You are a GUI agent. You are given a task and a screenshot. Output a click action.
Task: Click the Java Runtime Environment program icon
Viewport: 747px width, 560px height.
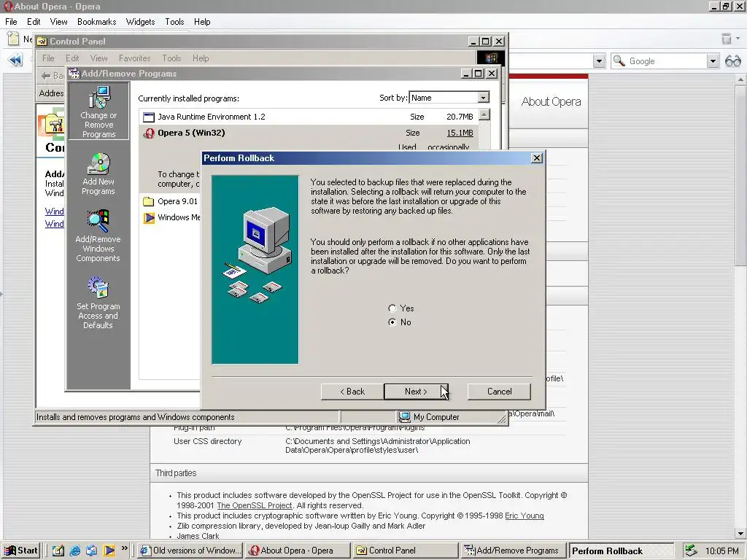(149, 117)
